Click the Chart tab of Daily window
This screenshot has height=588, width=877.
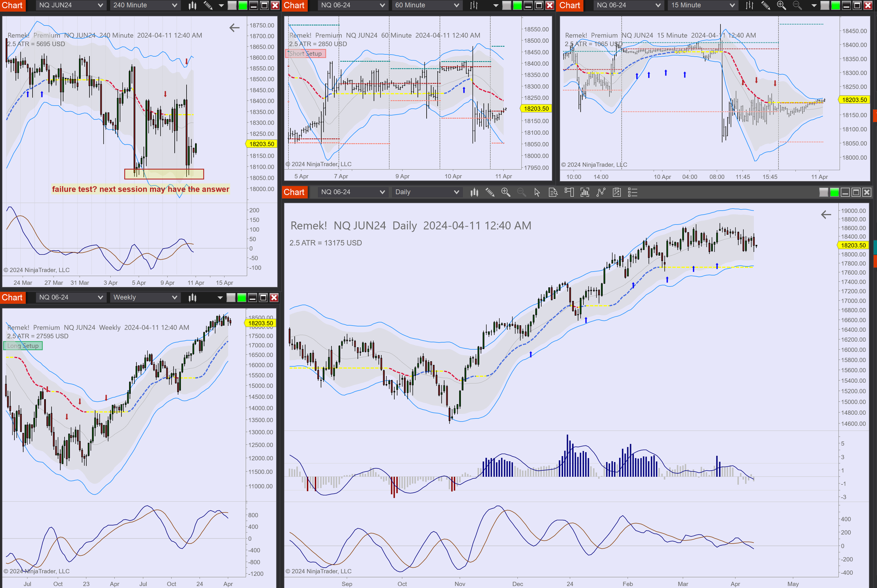coord(294,192)
